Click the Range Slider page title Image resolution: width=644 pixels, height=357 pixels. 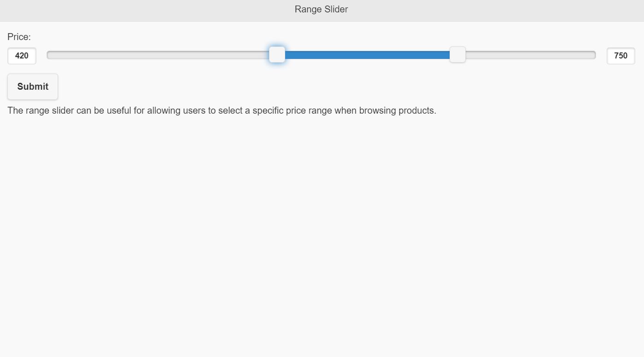pos(321,9)
